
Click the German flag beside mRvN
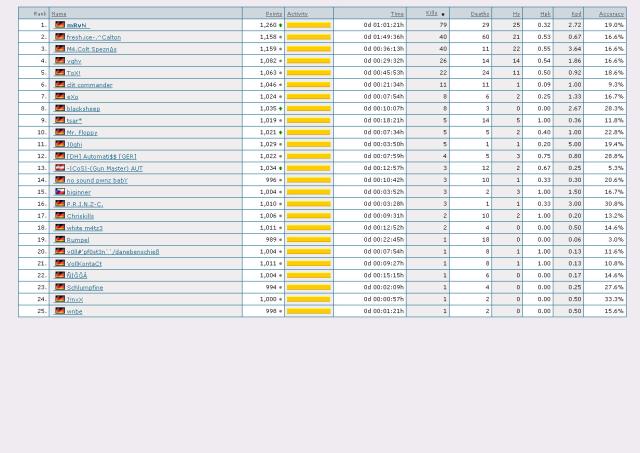[60, 25]
